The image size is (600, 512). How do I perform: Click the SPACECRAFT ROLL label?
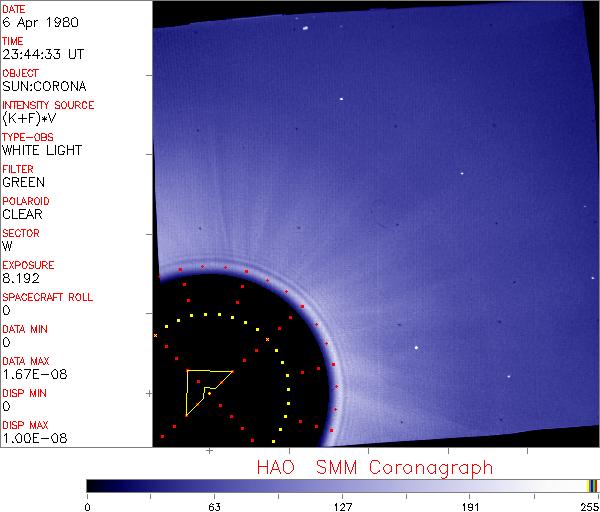tap(45, 297)
